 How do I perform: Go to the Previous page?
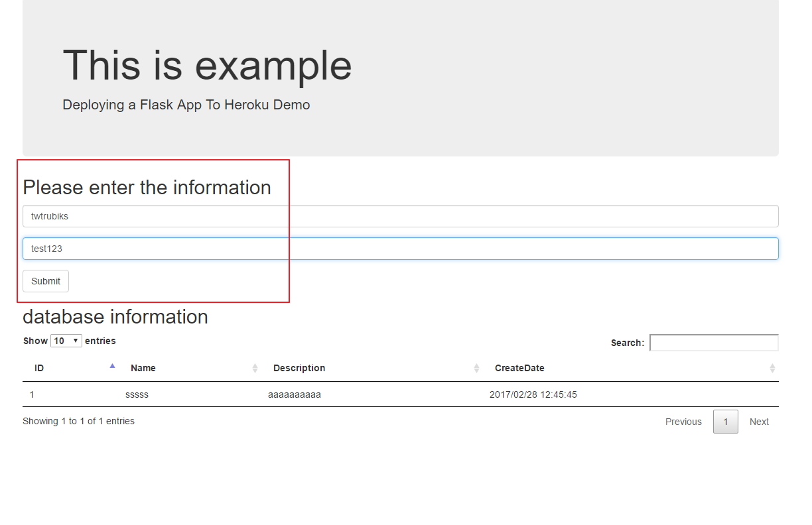683,422
